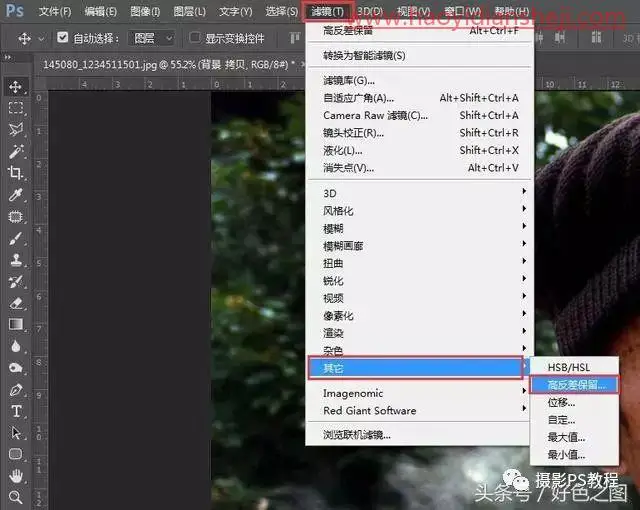Image resolution: width=640 pixels, height=510 pixels.
Task: Choose 高反差保留... in the submenu
Action: (574, 385)
